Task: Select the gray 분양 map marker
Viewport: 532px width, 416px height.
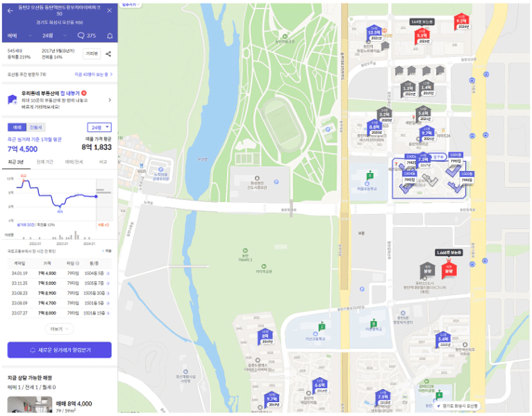Action: point(428,269)
